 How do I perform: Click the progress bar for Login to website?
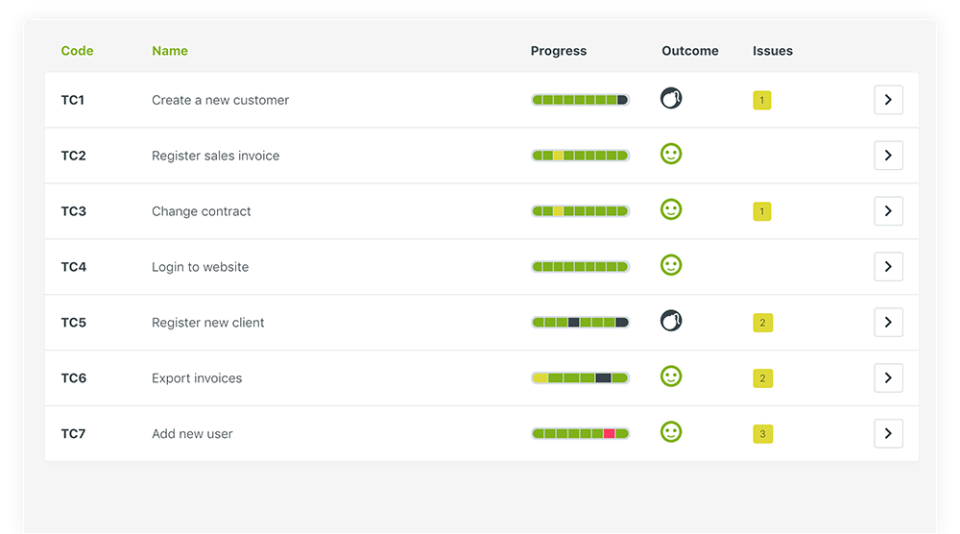[x=580, y=266]
